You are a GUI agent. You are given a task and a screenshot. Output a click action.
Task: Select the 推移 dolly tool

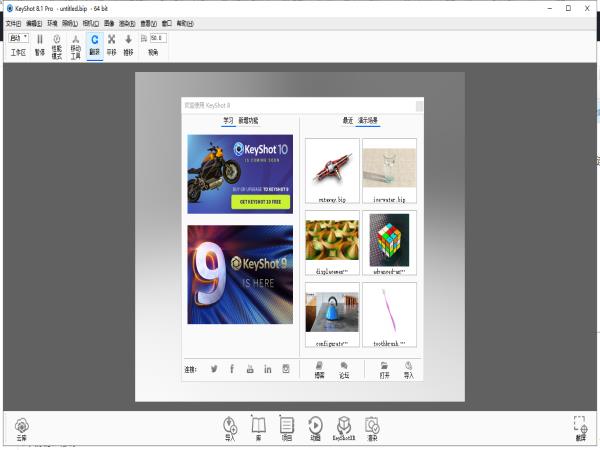(x=128, y=45)
